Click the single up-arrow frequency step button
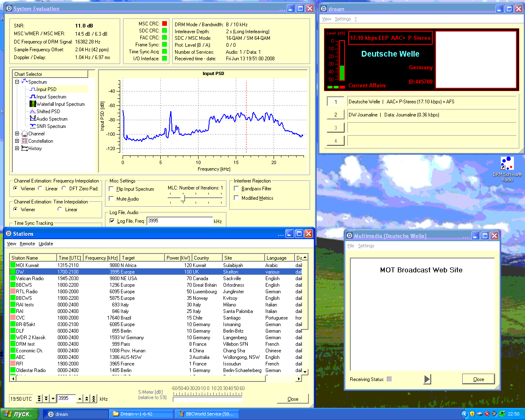Viewport: 525px width, 420px height. (80, 398)
